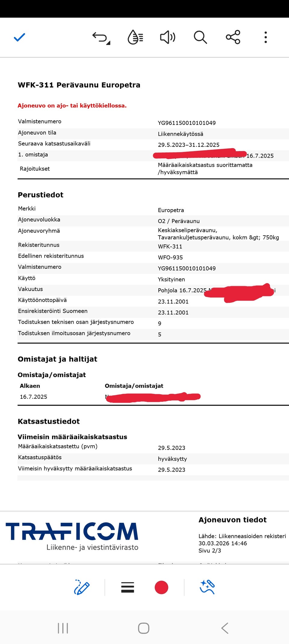Screen dimensions: 289x644
Task: Tap the red pen color swatch
Action: pos(161,587)
